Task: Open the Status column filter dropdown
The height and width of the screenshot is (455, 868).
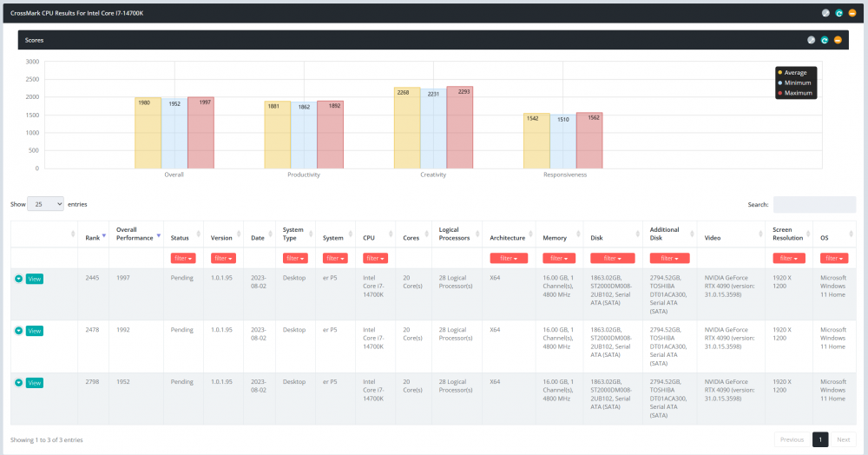Action: click(183, 259)
